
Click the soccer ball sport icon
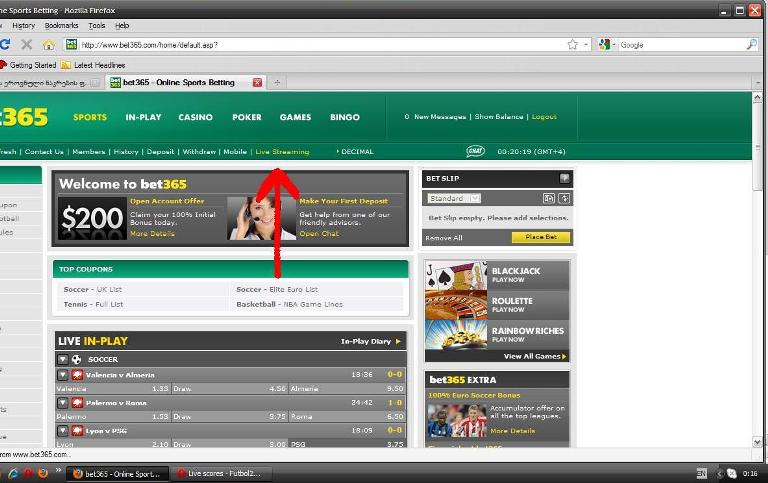[76, 360]
